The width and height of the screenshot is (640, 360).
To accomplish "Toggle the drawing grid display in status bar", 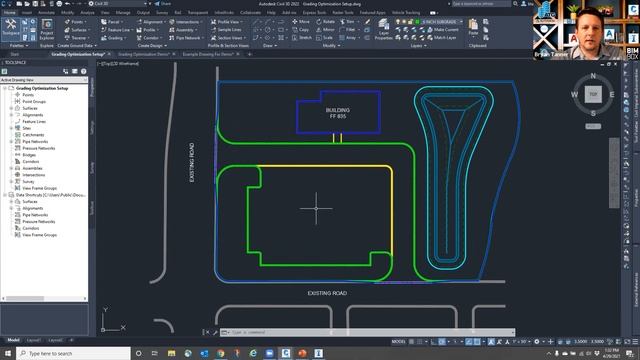I will [x=411, y=342].
